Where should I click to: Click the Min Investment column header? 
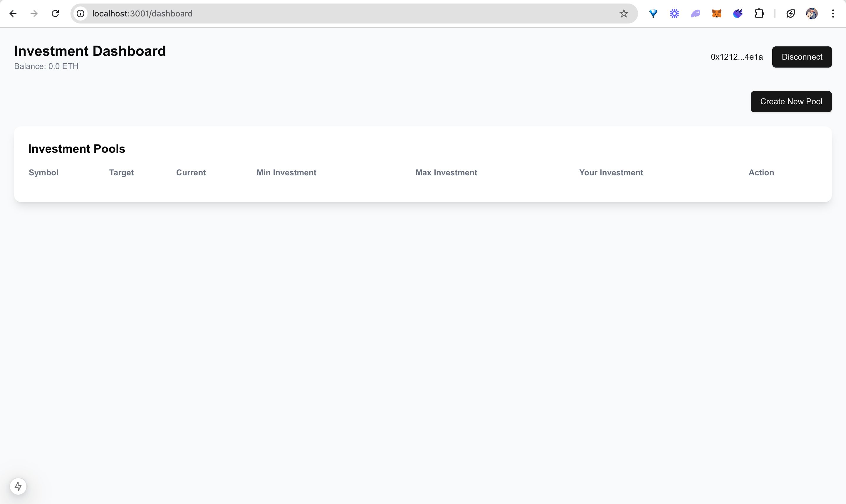pyautogui.click(x=286, y=173)
